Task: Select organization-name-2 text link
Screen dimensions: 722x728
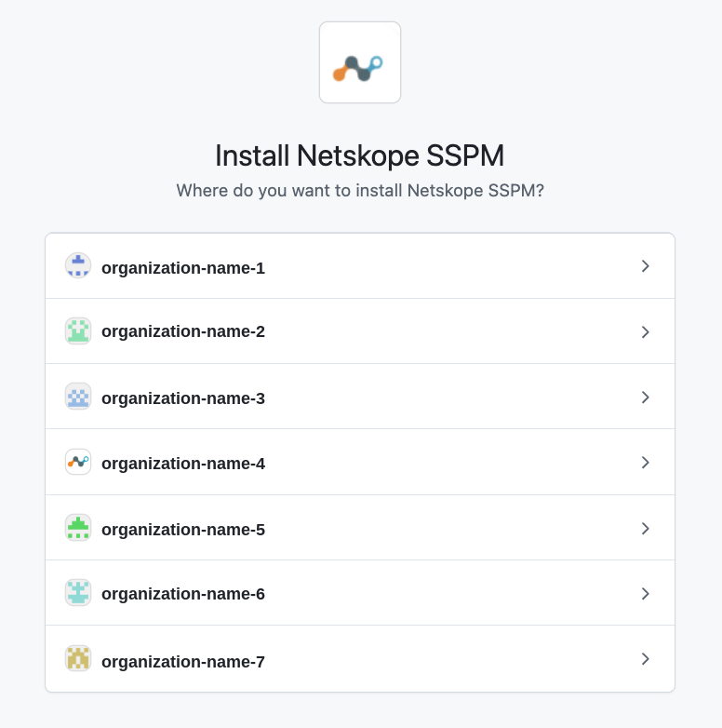Action: [x=183, y=332]
